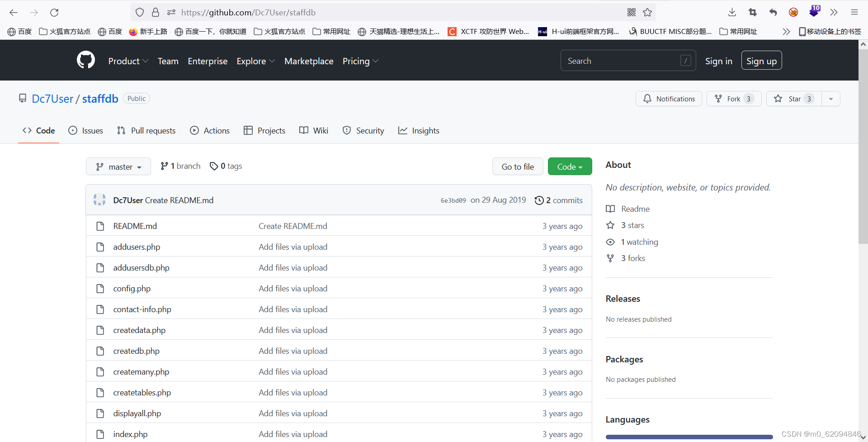Switch to the Actions tab

point(210,130)
